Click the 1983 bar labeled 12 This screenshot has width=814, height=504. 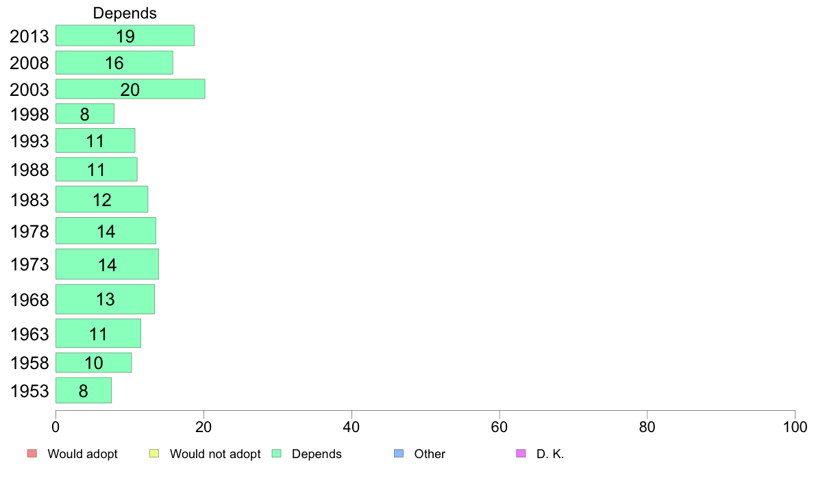(x=101, y=199)
